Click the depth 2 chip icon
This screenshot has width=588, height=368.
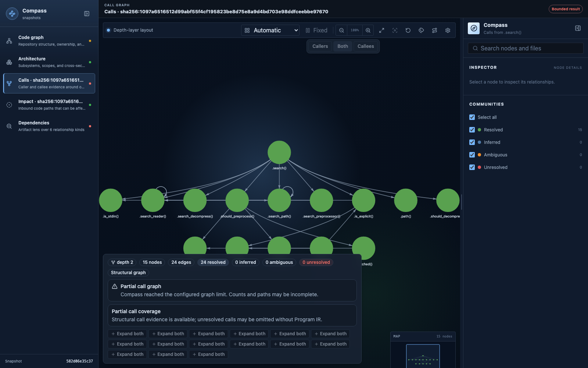(x=113, y=262)
